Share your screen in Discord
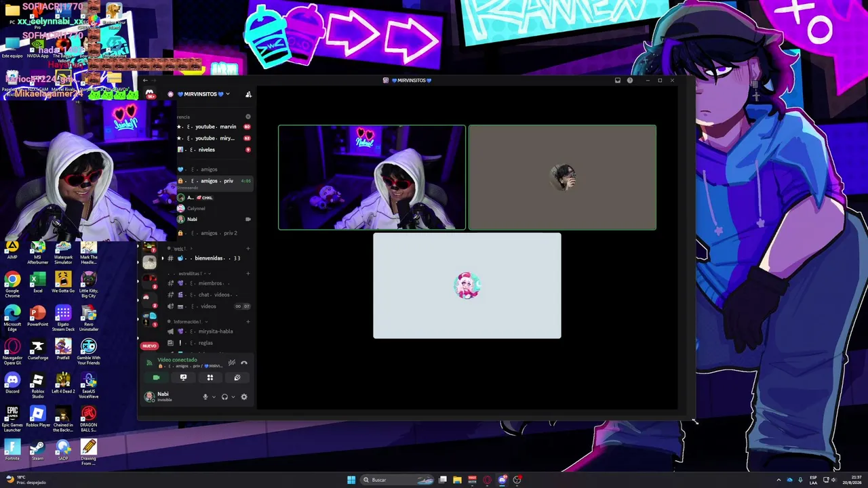868x488 pixels. pos(183,378)
